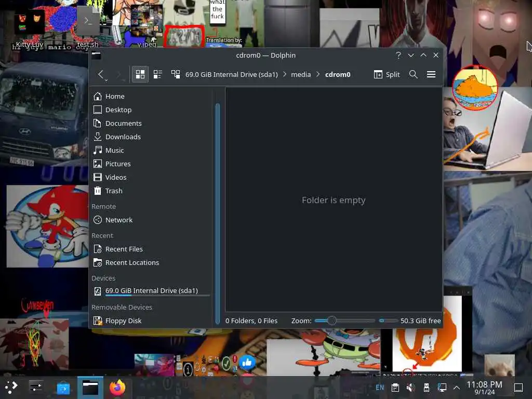The height and width of the screenshot is (399, 532).
Task: Open Home in places panel
Action: (152, 96)
